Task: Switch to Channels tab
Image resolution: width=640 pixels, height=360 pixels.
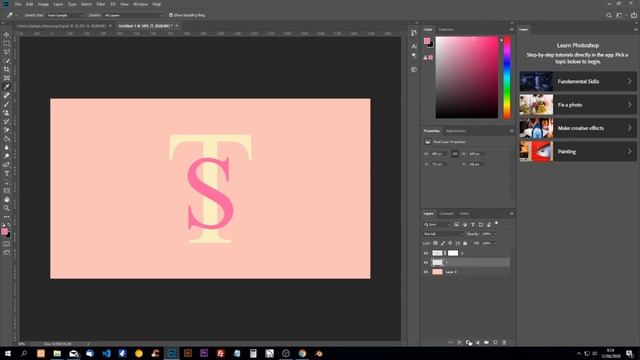Action: tap(446, 213)
